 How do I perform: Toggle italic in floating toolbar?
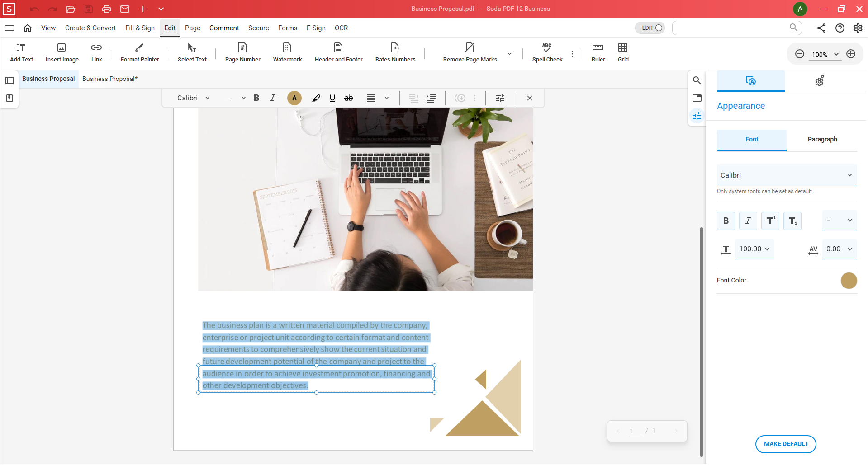coord(273,98)
